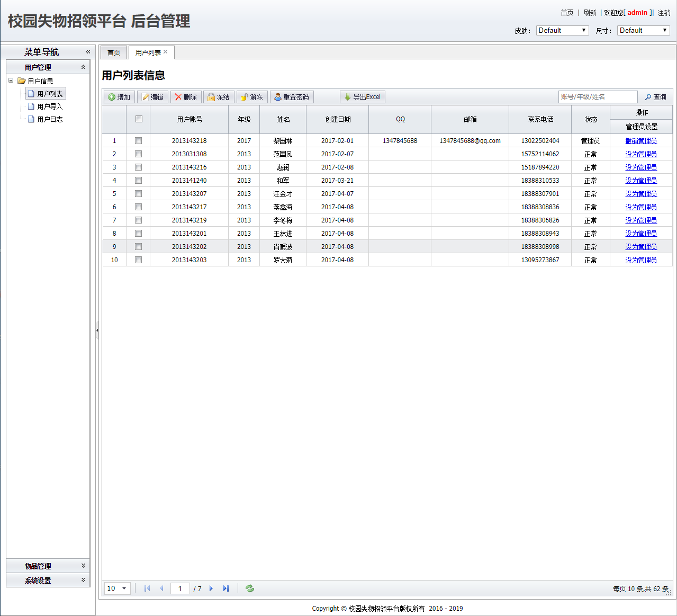Click the 重置密码 reset password icon
677x616 pixels.
[278, 97]
